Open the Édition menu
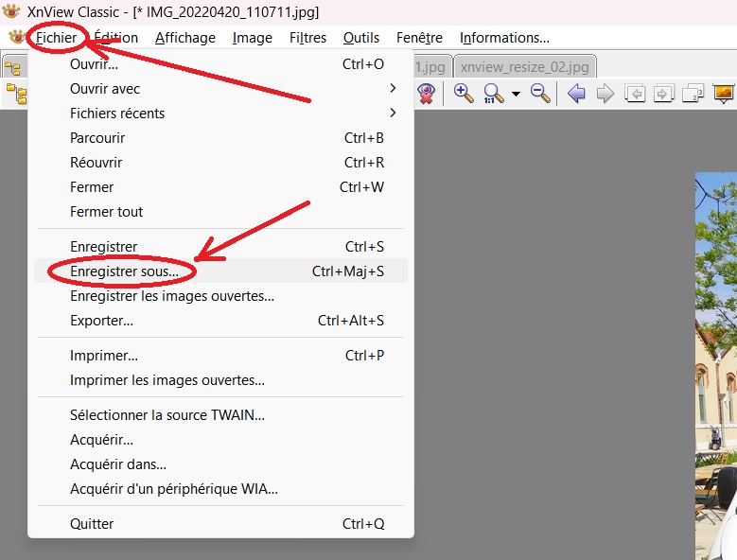This screenshot has width=737, height=560. tap(115, 38)
